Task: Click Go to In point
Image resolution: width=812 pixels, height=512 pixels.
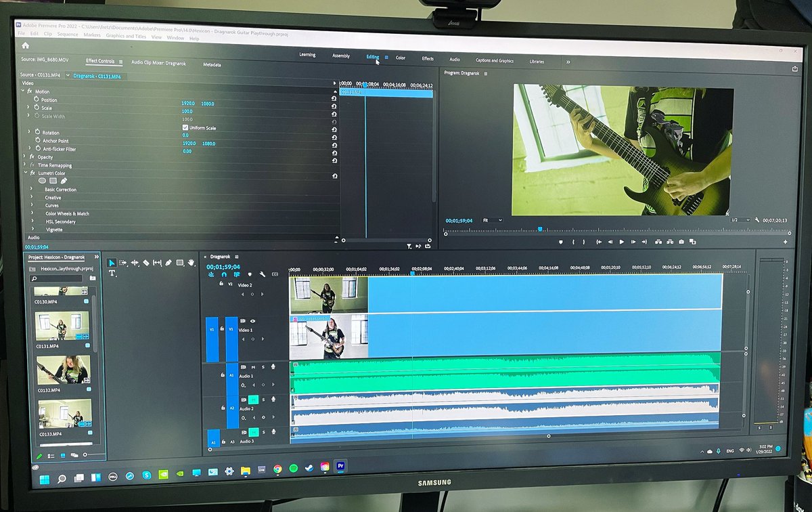Action: [x=598, y=242]
